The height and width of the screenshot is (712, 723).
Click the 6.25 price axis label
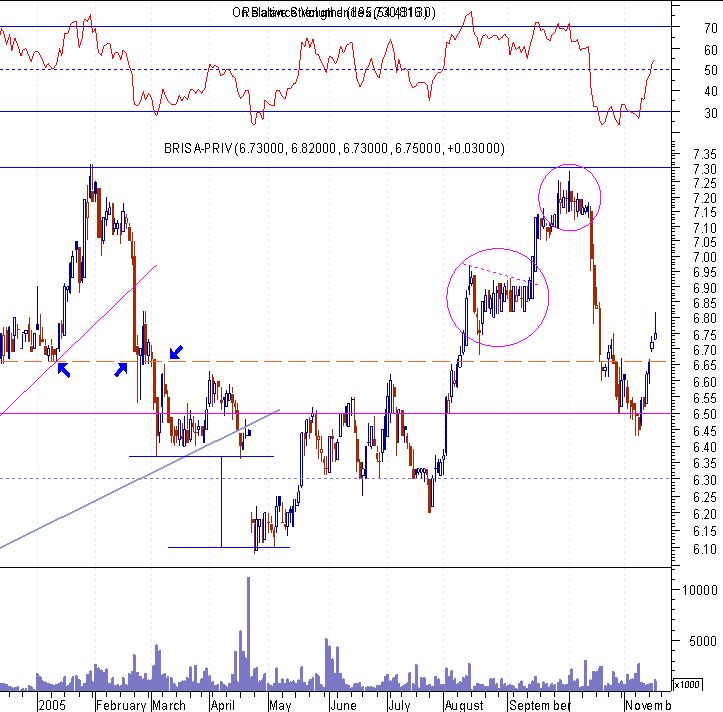[705, 497]
